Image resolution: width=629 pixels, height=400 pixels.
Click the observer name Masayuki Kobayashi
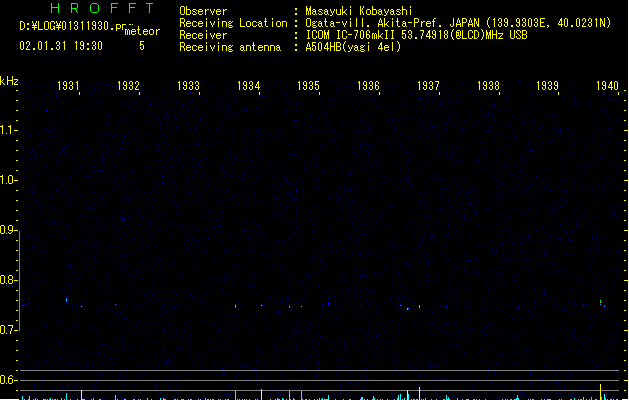pos(359,11)
